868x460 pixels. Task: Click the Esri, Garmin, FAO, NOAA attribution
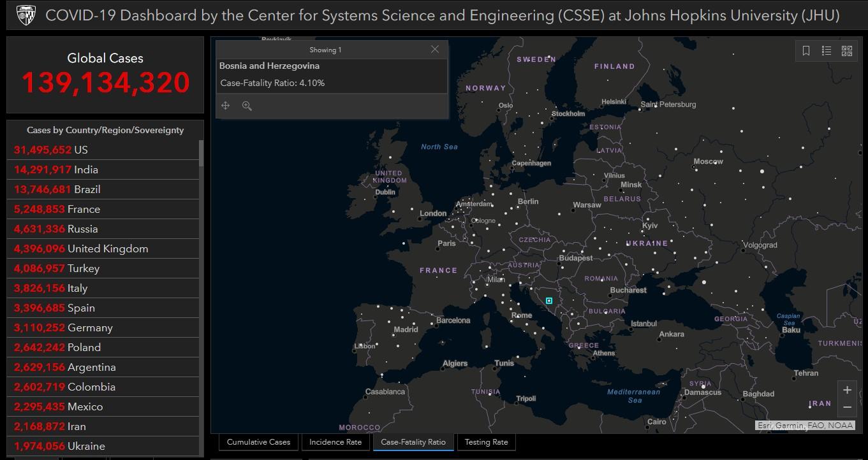click(x=805, y=426)
